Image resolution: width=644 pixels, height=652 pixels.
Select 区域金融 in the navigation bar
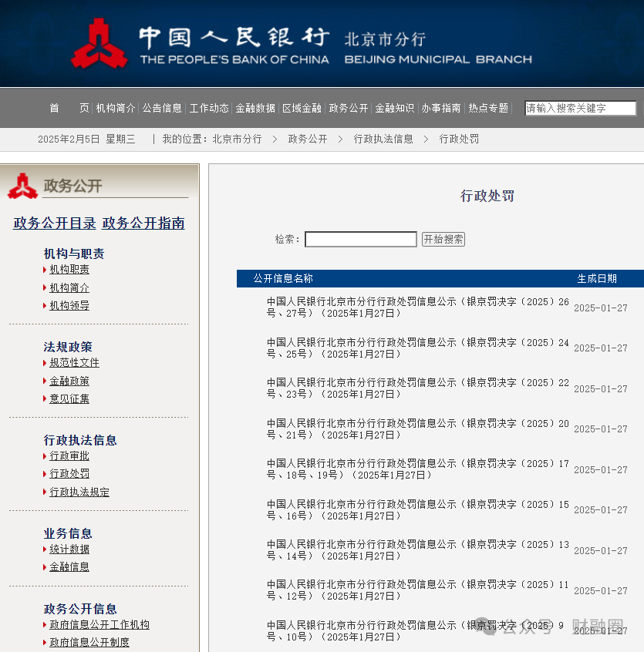click(x=302, y=108)
